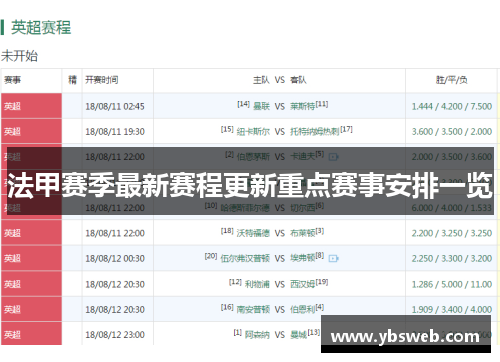This screenshot has height=362, width=500.
Task: Click the 1.444 / 4.200 / 7.500 odds
Action: [x=452, y=106]
